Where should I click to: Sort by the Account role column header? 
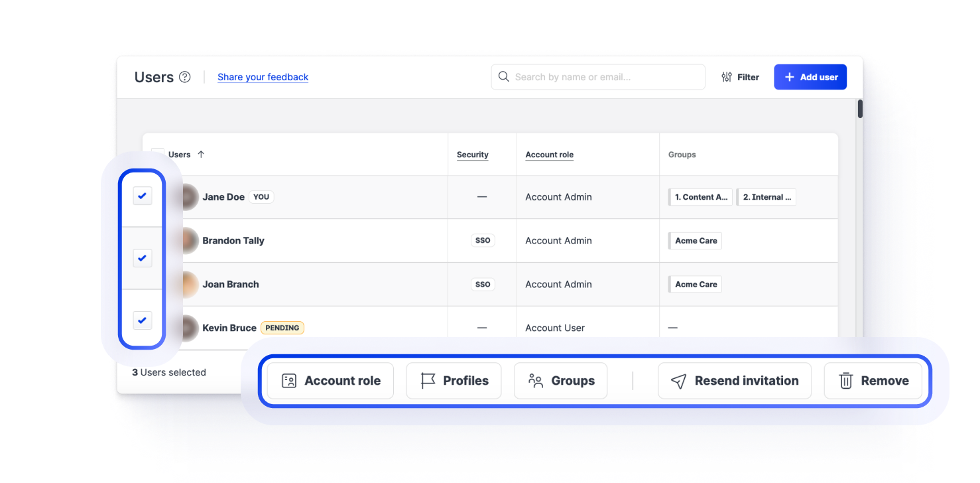[549, 155]
